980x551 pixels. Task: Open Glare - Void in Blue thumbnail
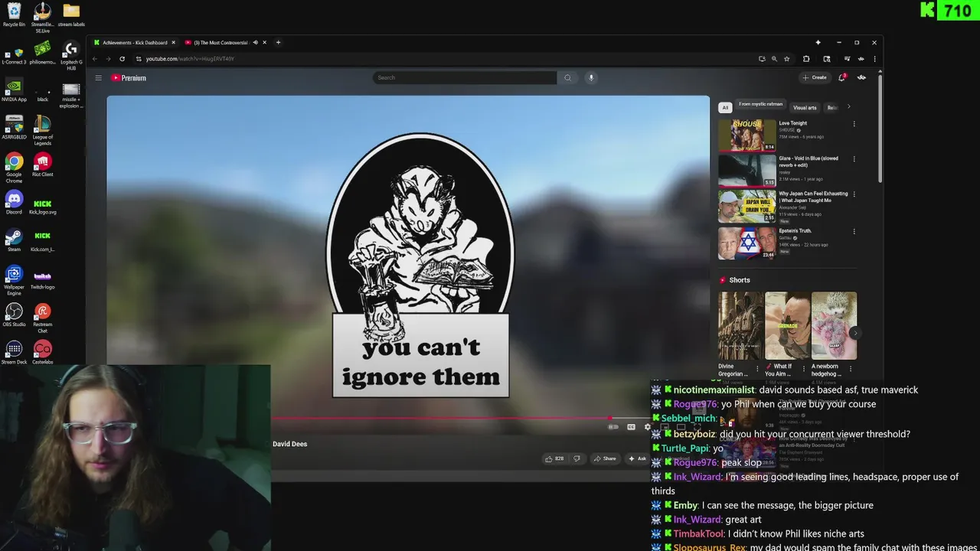[x=746, y=171]
